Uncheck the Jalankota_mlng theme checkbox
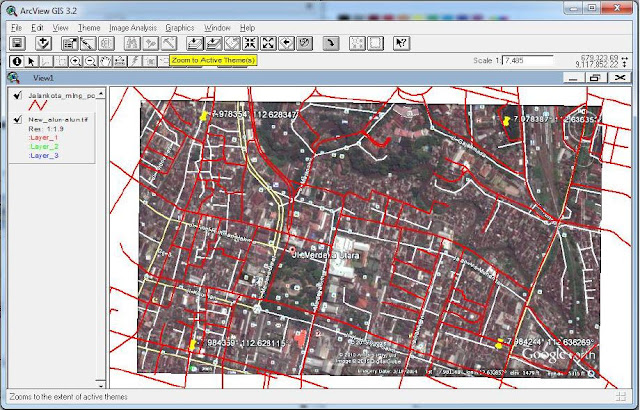This screenshot has height=410, width=640. (17, 95)
